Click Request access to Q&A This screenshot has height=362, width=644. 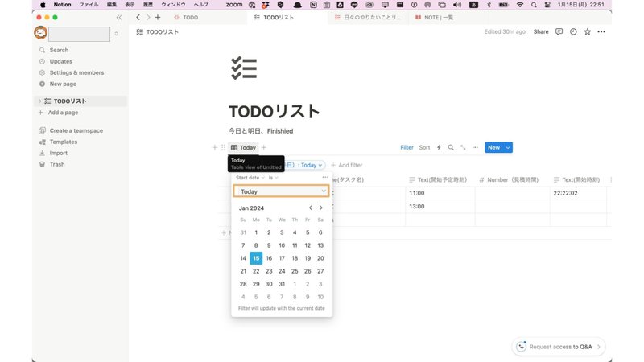point(559,347)
